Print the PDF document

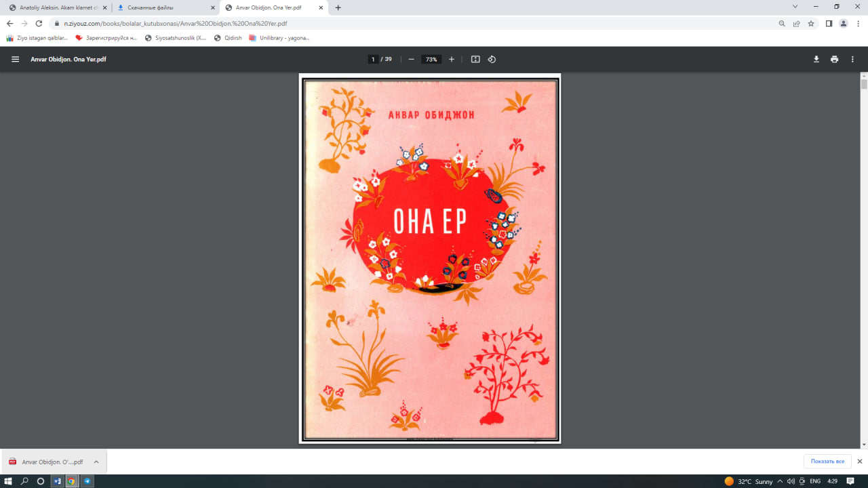click(x=834, y=60)
